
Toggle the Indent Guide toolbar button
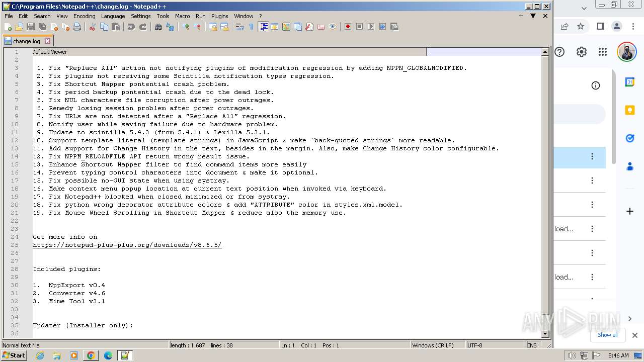pos(263,27)
